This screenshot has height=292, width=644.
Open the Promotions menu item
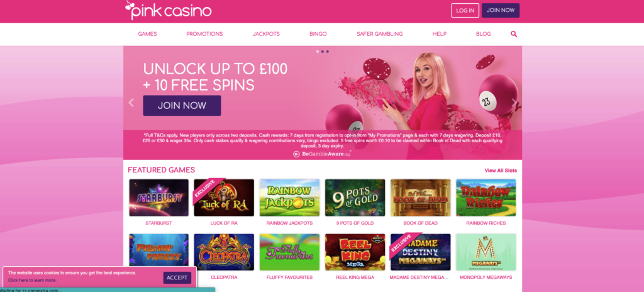pyautogui.click(x=204, y=34)
